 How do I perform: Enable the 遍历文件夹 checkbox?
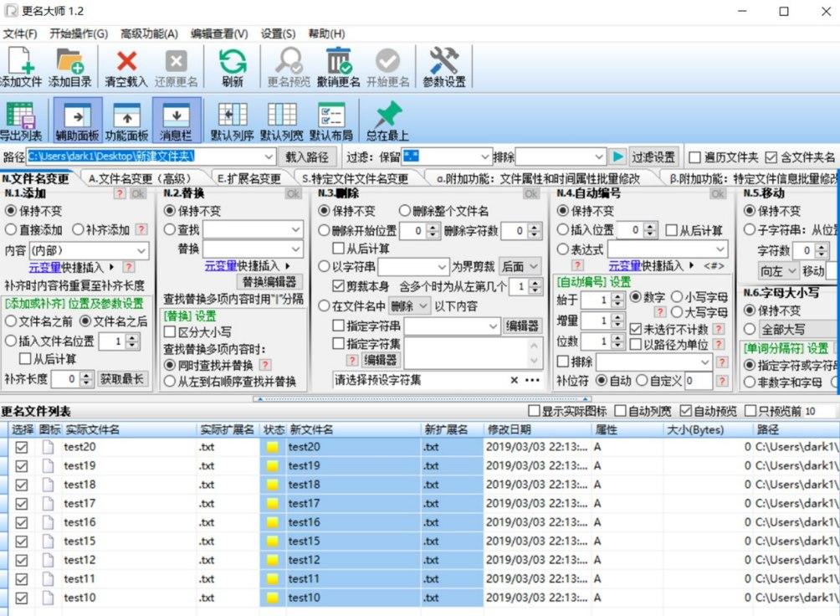(x=694, y=157)
